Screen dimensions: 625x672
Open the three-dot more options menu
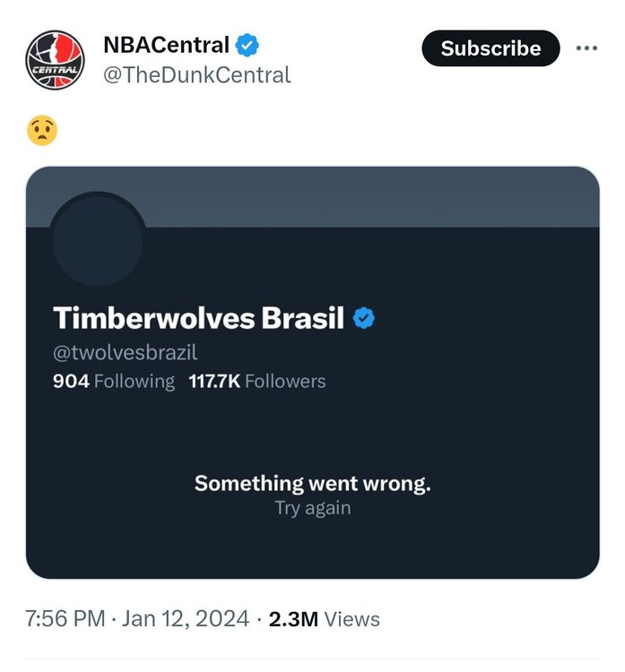[586, 47]
